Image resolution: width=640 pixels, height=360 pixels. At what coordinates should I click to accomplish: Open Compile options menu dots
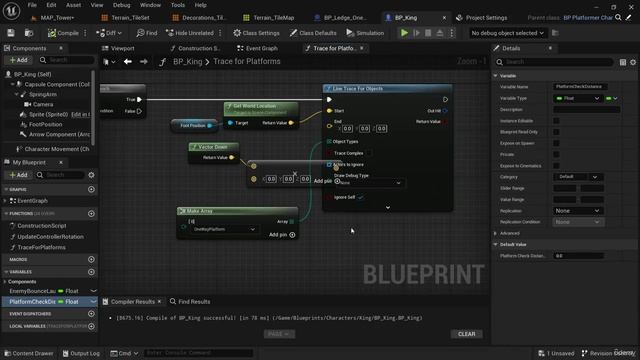(85, 33)
